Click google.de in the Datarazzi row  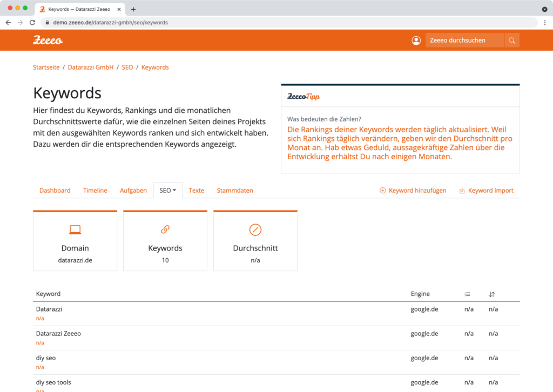click(424, 309)
